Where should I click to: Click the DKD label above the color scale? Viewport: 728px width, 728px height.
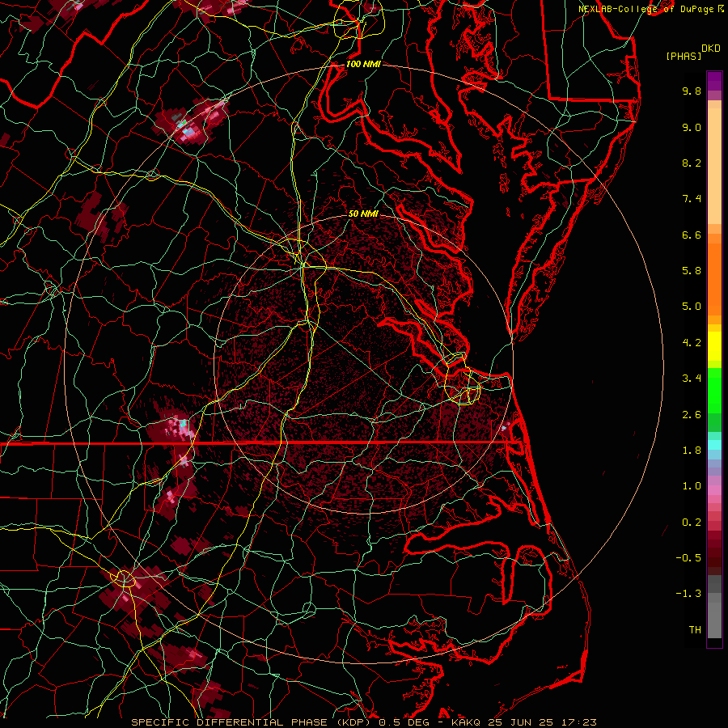[710, 49]
